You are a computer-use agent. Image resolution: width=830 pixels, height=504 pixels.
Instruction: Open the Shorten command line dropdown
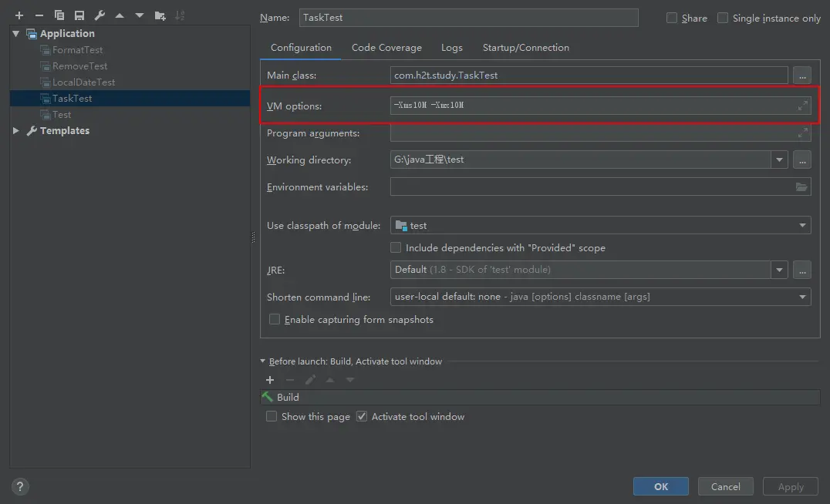pyautogui.click(x=802, y=297)
